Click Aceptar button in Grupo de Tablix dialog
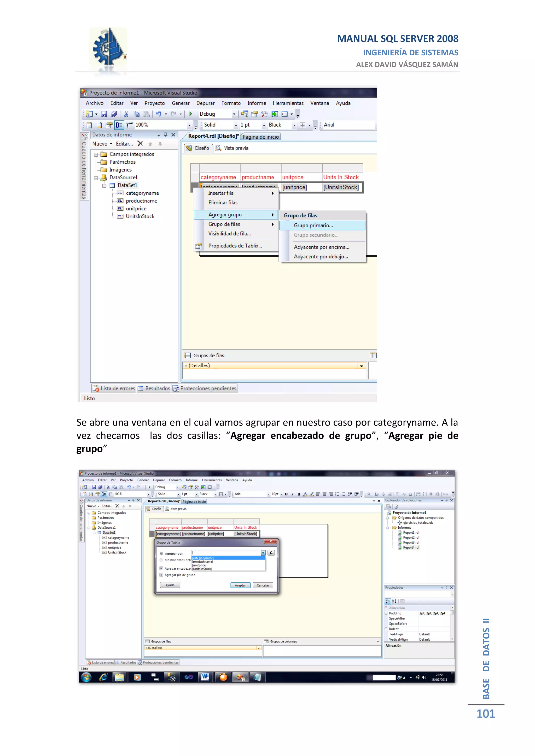535x756 pixels. tap(240, 585)
